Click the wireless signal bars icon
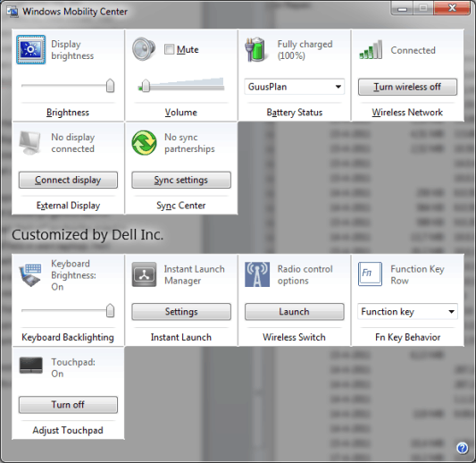This screenshot has height=463, width=476. [371, 50]
